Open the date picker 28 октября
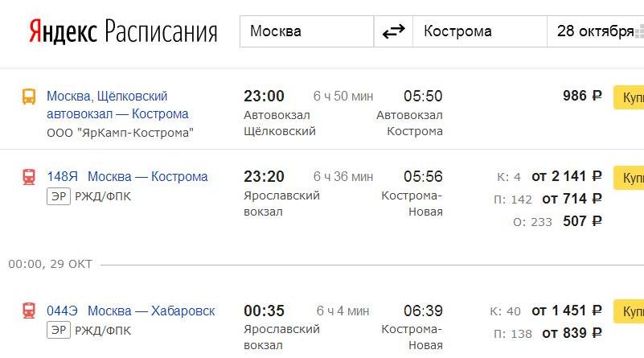 click(x=595, y=32)
